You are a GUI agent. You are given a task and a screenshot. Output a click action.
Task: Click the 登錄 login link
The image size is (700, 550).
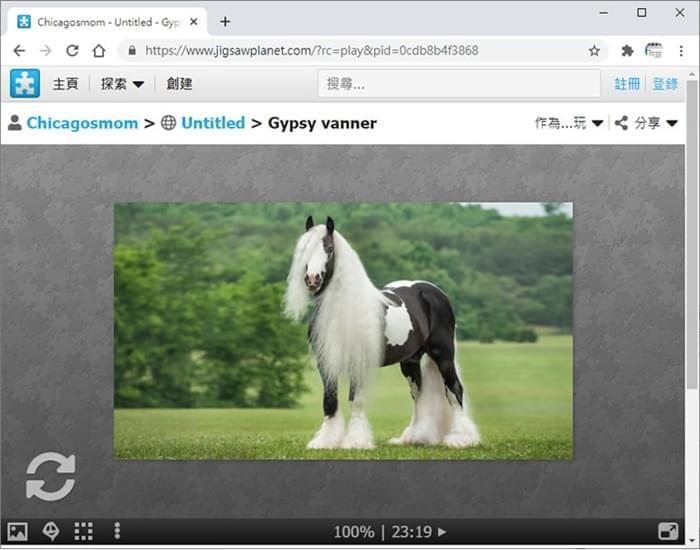click(666, 84)
